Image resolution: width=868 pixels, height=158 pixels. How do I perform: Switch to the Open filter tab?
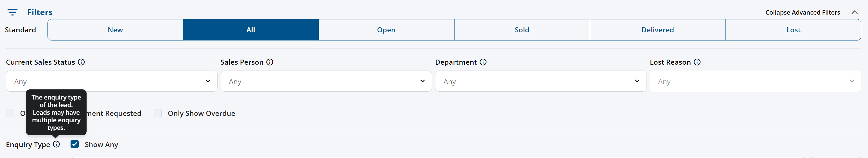[x=386, y=30]
